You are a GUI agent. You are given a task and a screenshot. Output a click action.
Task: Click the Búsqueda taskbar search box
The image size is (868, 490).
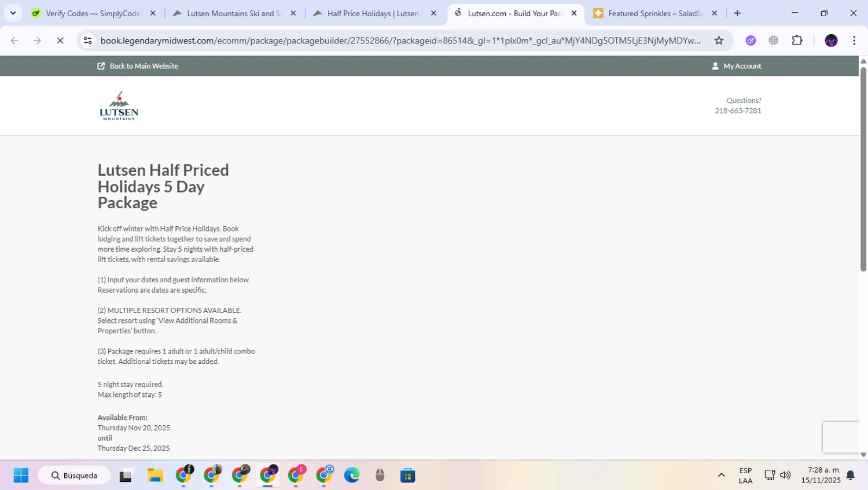[x=74, y=476]
